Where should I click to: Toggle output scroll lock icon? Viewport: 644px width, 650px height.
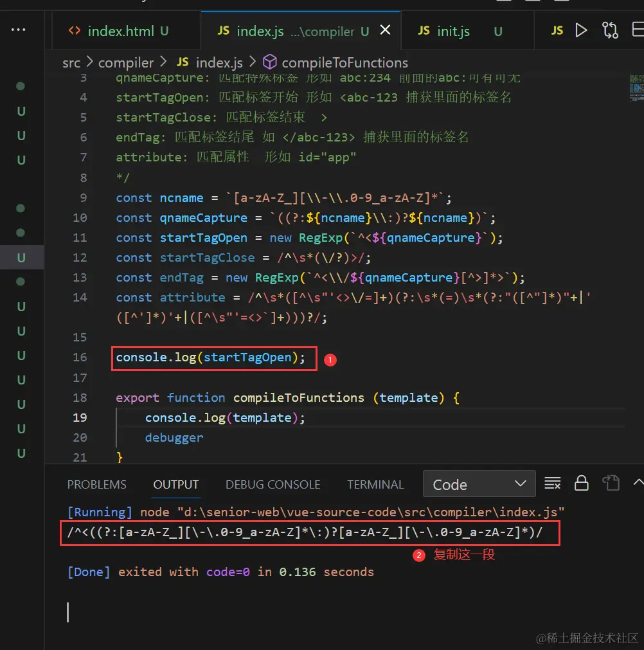coord(582,483)
